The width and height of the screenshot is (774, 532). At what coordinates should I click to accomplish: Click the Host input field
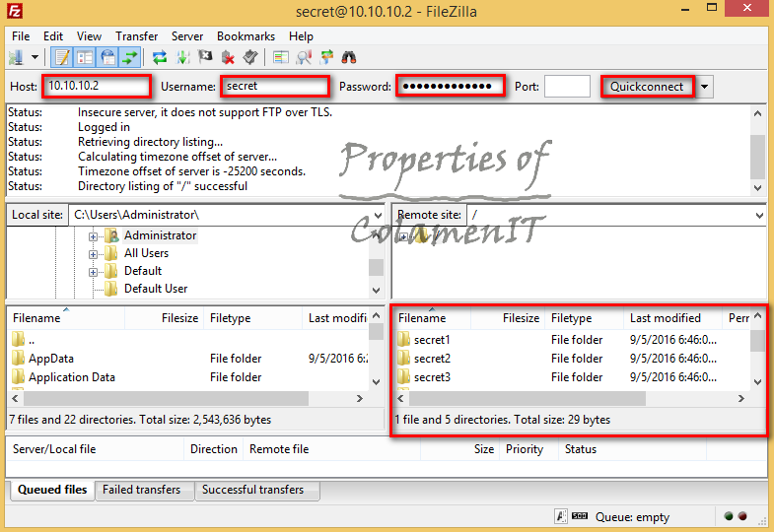point(97,87)
